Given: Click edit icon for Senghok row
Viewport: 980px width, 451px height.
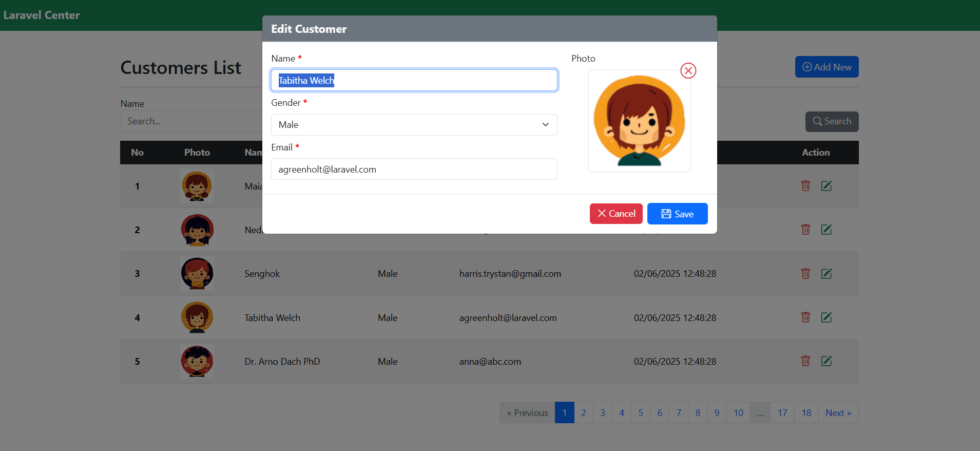Looking at the screenshot, I should point(826,274).
